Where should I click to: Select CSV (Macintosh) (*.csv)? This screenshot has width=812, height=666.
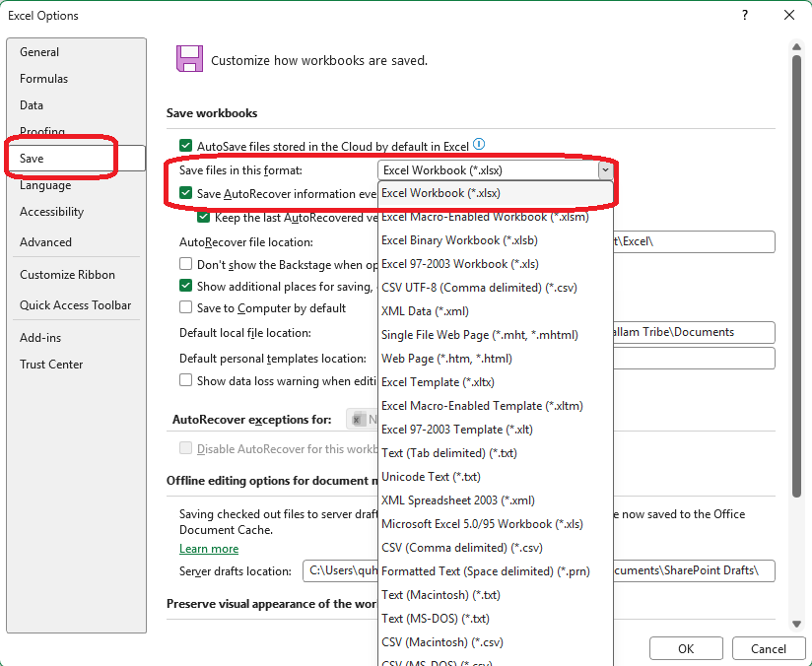pyautogui.click(x=496, y=642)
